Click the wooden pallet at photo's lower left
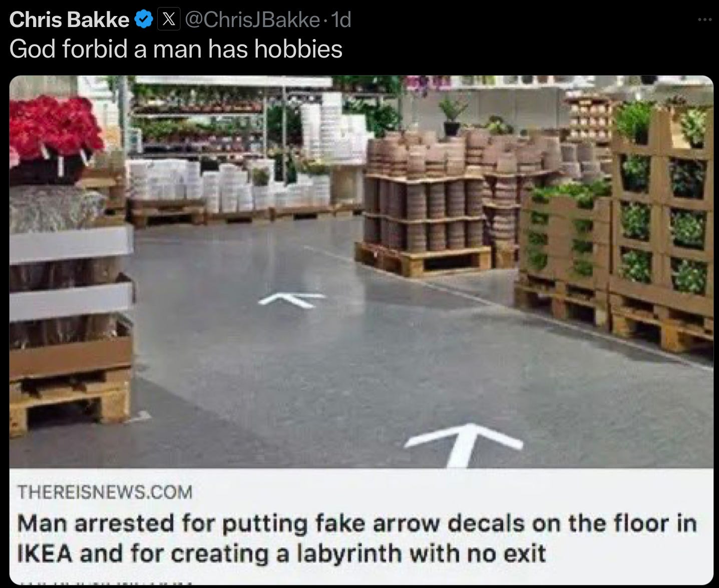The image size is (719, 588). (70, 396)
